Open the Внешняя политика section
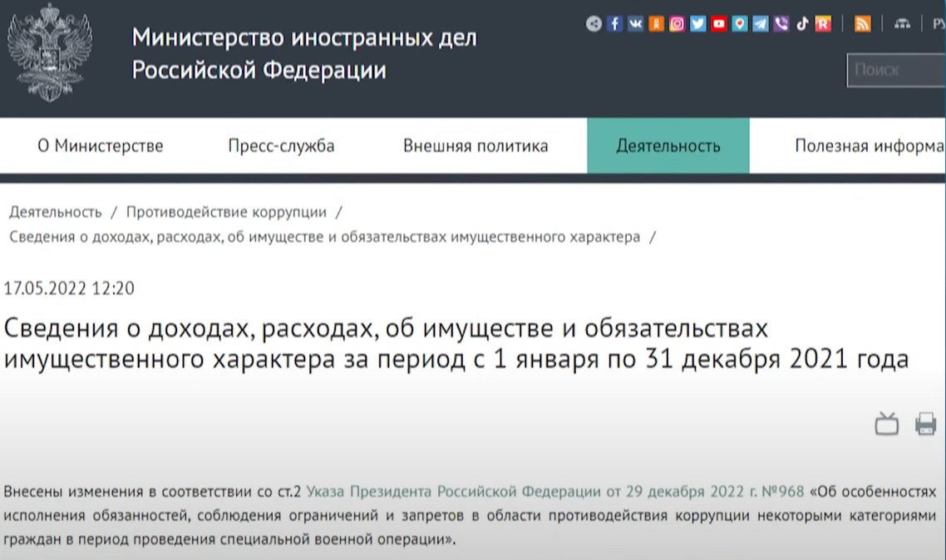The image size is (946, 560). [474, 145]
